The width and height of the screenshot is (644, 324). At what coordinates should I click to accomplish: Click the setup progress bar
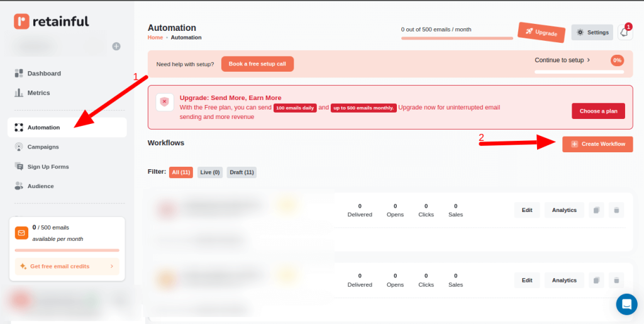pos(579,72)
